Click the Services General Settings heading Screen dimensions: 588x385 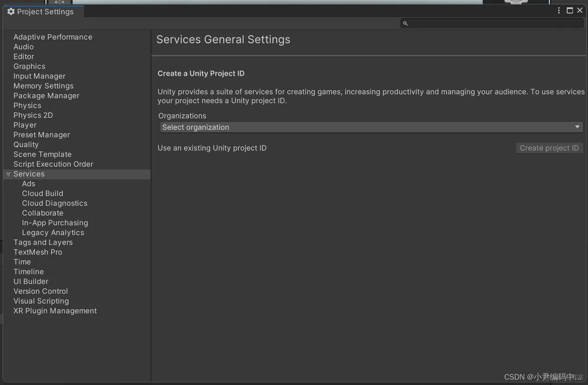tap(223, 39)
